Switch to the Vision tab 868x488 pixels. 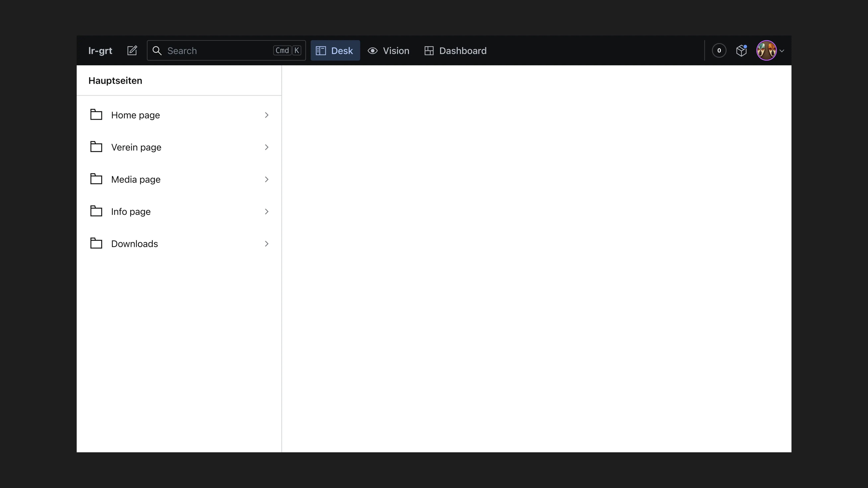[x=388, y=51]
